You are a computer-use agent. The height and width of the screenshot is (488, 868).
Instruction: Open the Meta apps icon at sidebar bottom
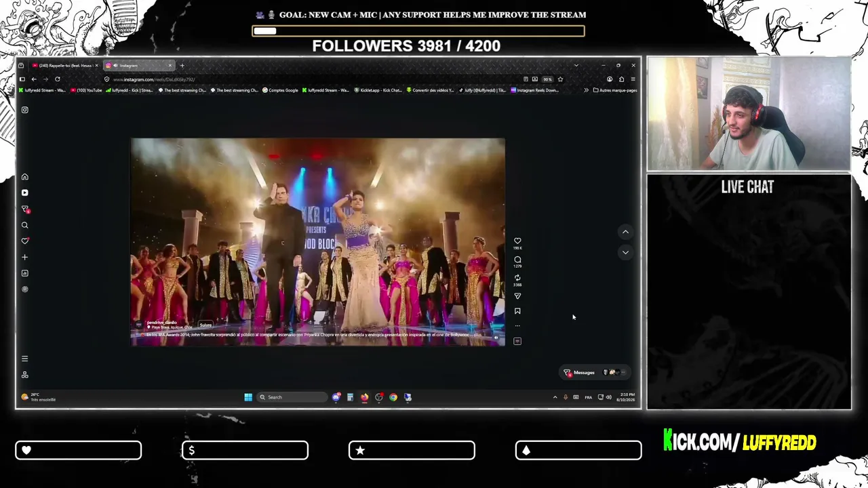[24, 375]
